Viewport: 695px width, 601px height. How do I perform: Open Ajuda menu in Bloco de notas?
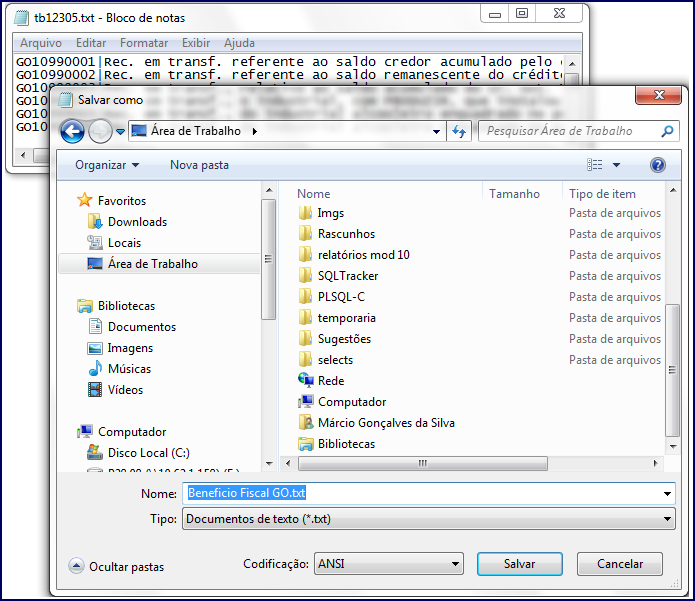tap(239, 43)
